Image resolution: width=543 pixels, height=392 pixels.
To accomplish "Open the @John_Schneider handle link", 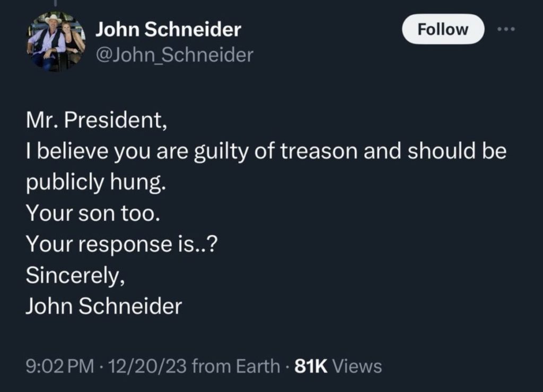I will coord(174,55).
